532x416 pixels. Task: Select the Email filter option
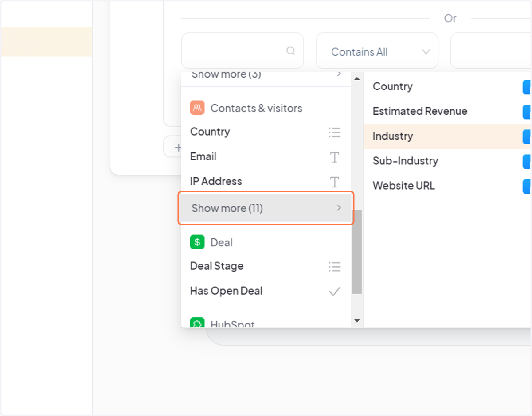[266, 156]
